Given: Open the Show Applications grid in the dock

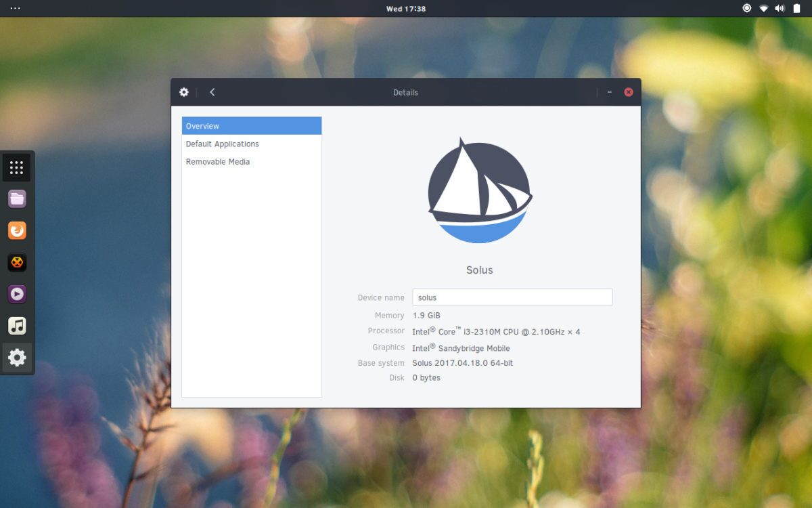Looking at the screenshot, I should pyautogui.click(x=17, y=167).
